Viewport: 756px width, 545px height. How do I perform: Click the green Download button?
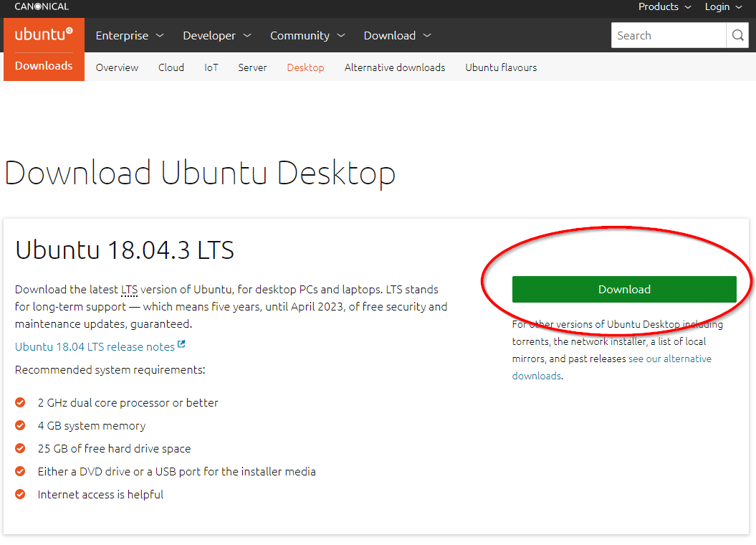tap(624, 290)
